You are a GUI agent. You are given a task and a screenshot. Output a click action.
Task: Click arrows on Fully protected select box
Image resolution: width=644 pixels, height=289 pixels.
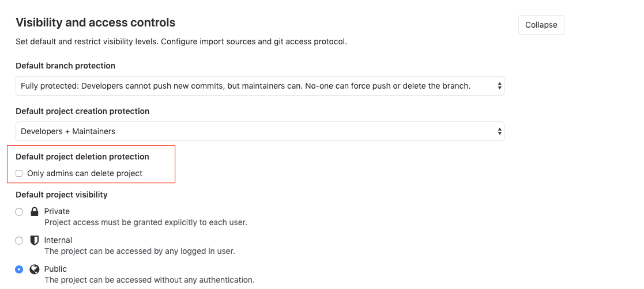499,86
